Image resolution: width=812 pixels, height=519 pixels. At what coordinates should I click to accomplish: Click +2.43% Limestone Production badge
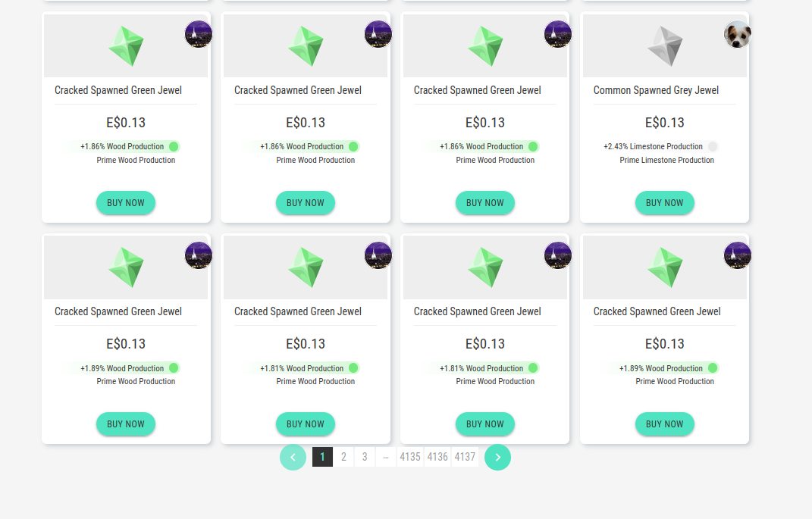pos(653,146)
